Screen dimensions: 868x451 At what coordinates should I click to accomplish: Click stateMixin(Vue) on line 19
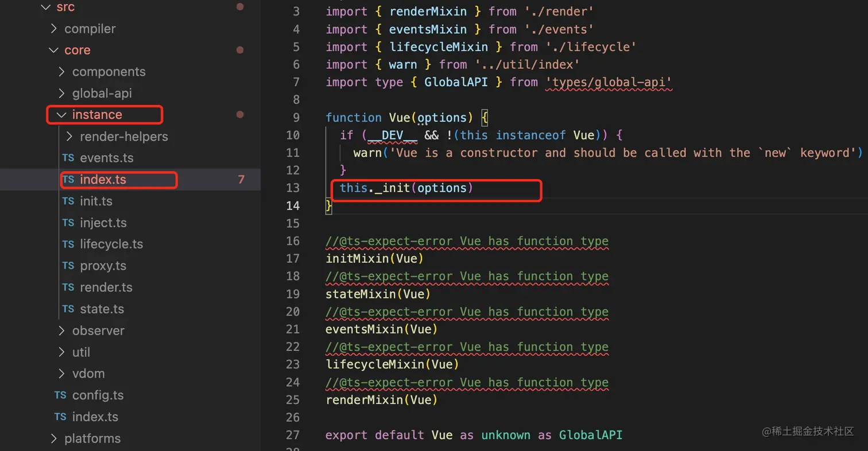(x=378, y=294)
